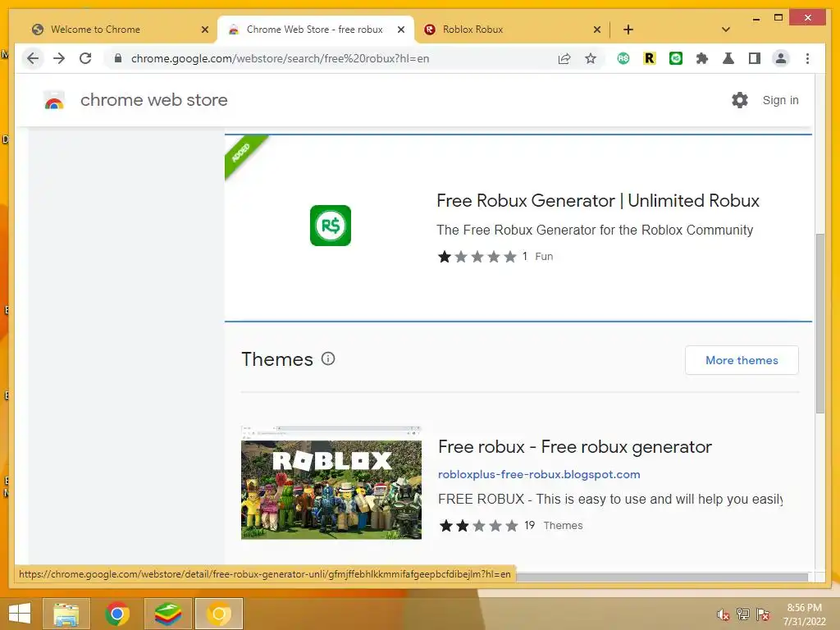
Task: Reload the current page
Action: 85,58
